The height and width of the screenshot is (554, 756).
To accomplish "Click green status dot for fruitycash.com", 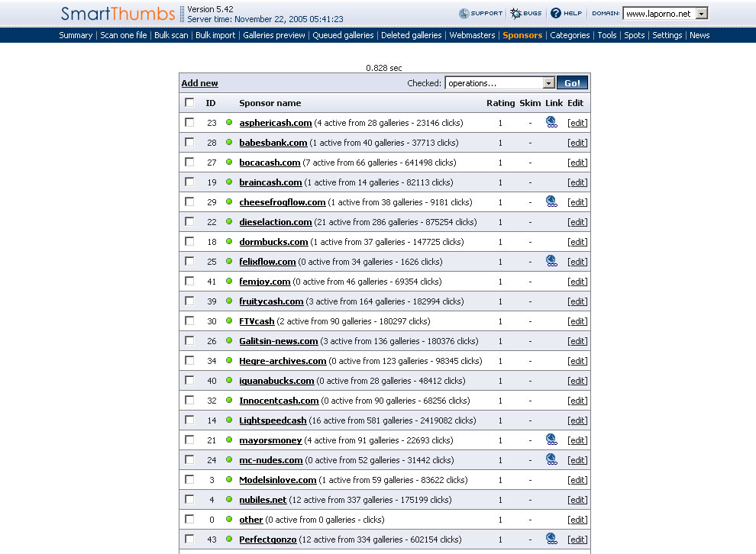I will pyautogui.click(x=229, y=301).
